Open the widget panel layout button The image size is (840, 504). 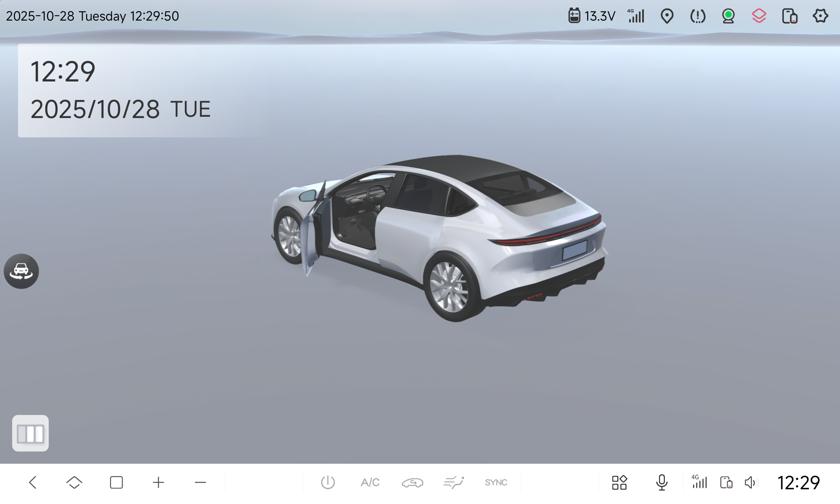tap(30, 433)
